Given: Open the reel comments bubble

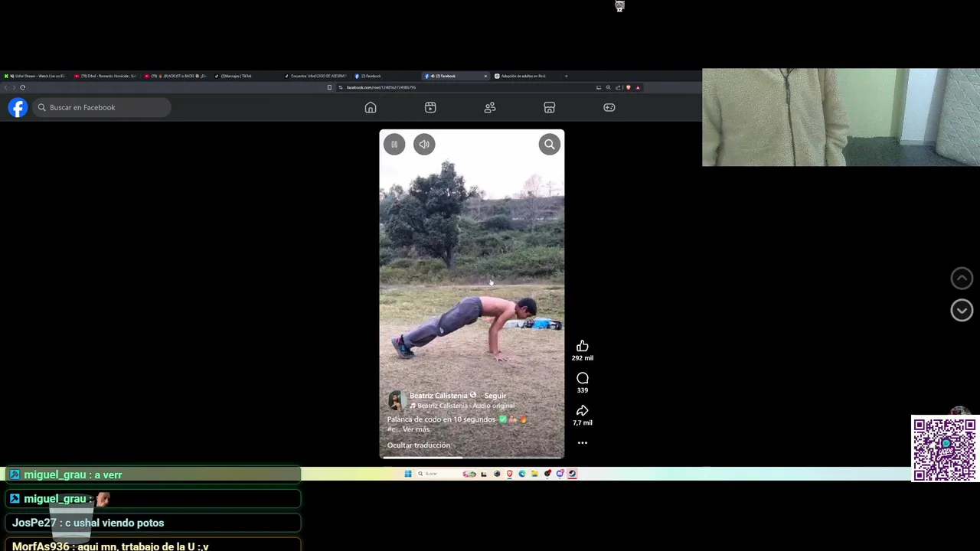Looking at the screenshot, I should click(x=583, y=378).
